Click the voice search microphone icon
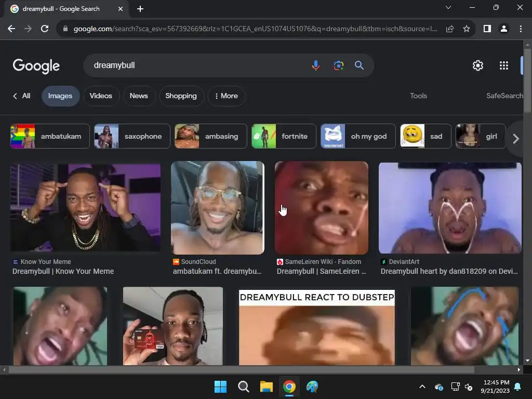The width and height of the screenshot is (532, 399). (x=315, y=65)
